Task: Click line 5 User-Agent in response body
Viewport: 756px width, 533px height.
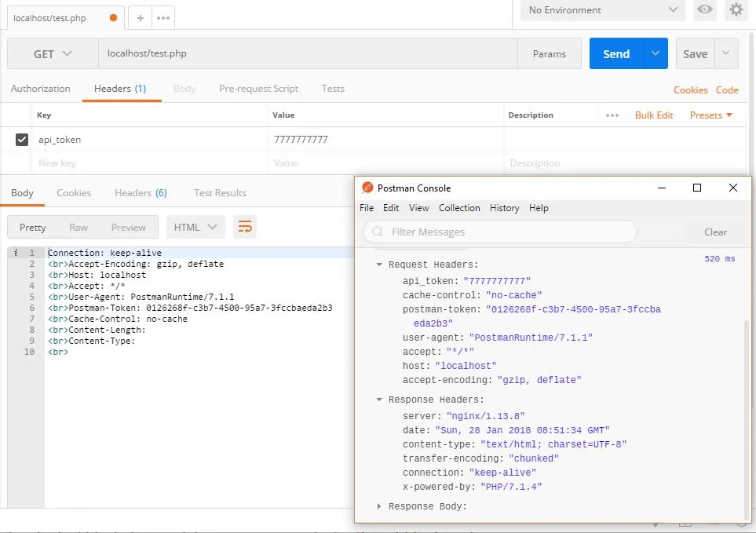Action: (x=141, y=297)
